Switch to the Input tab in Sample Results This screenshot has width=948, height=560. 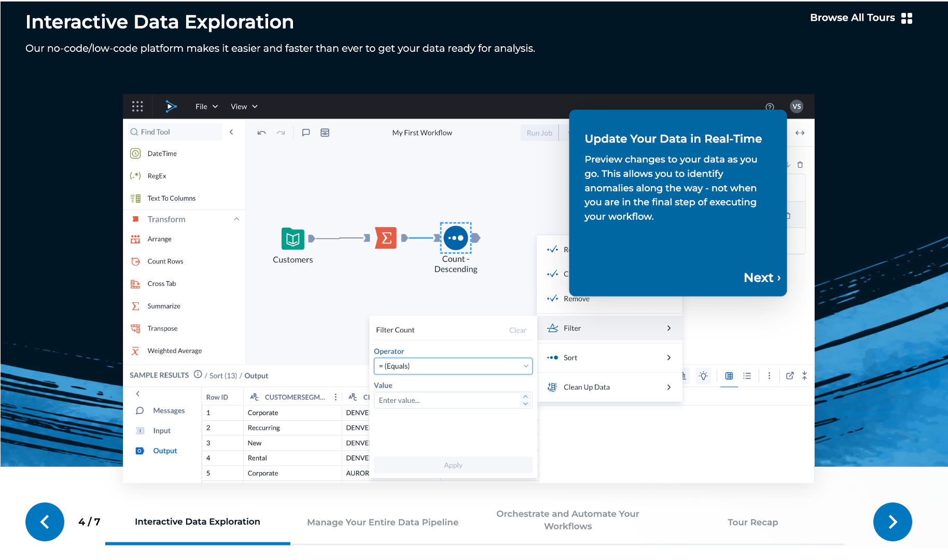pos(161,430)
